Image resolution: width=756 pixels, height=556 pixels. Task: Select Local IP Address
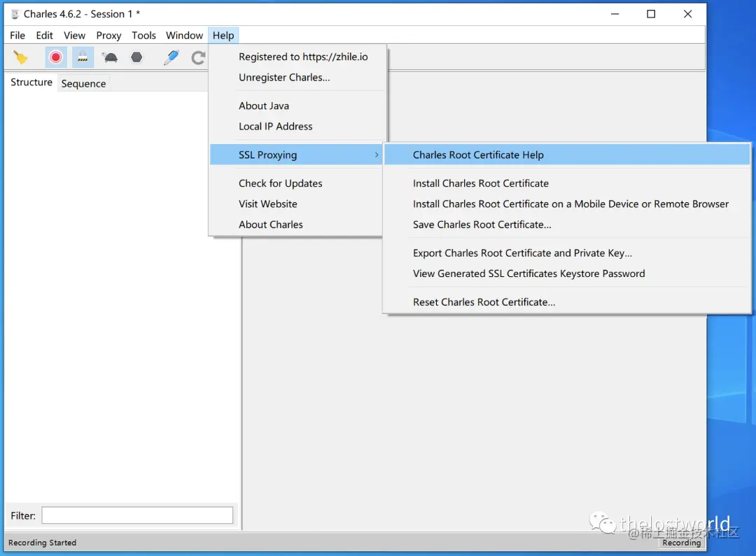[x=298, y=126]
